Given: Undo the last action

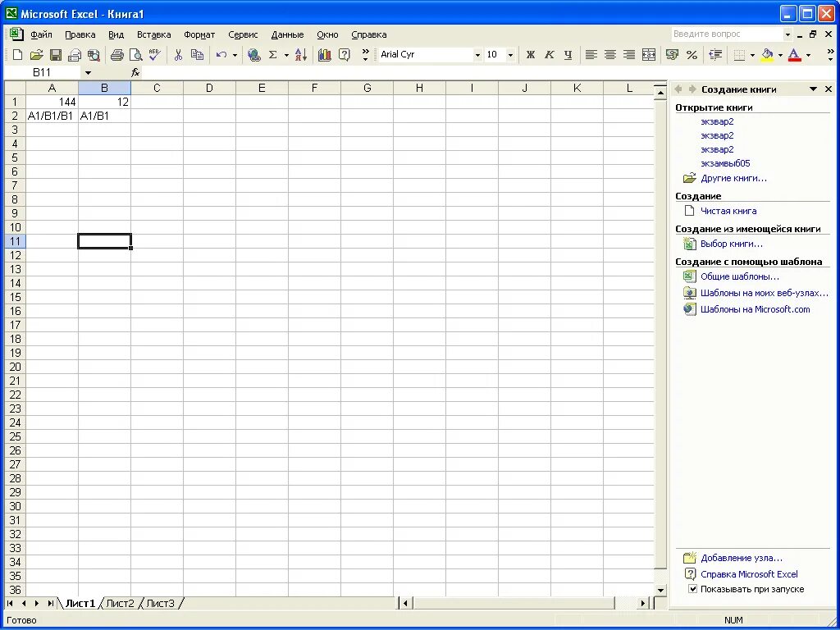Looking at the screenshot, I should point(221,55).
